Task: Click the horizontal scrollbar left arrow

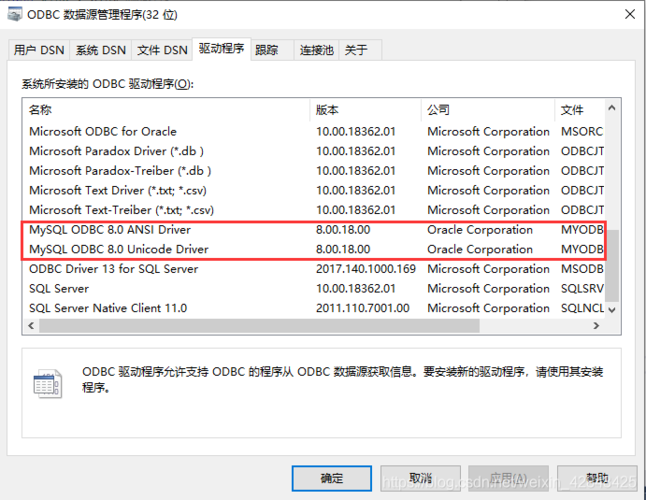Action: click(31, 325)
